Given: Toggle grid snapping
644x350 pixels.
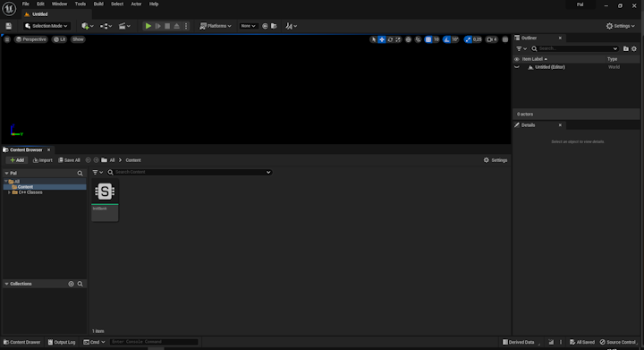Looking at the screenshot, I should click(x=428, y=39).
